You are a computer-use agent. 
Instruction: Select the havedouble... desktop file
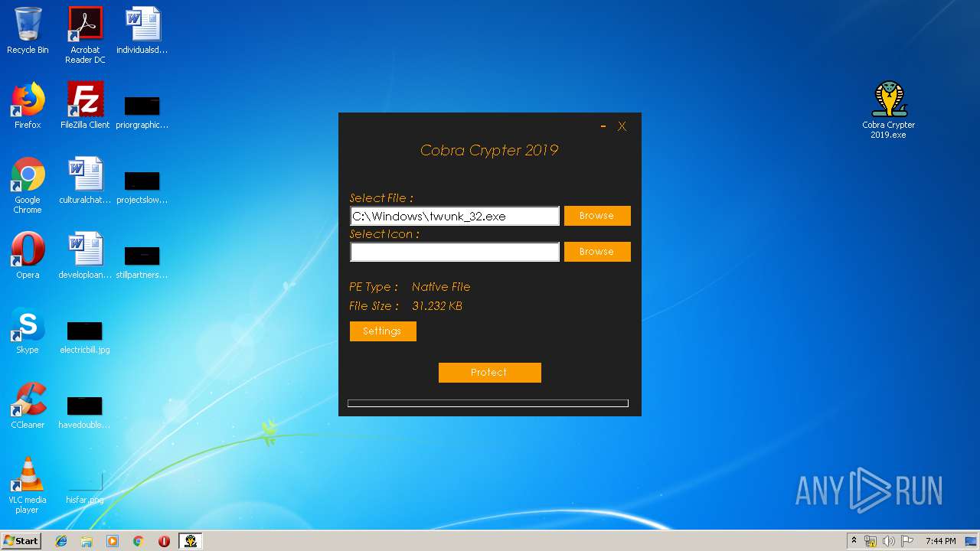[x=85, y=412]
